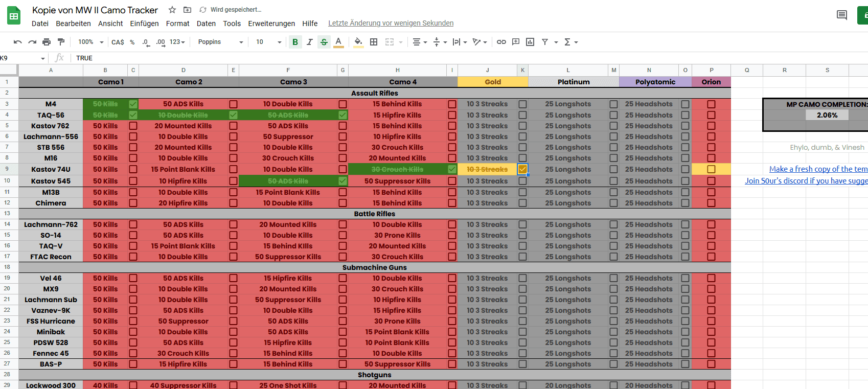Open Poppins font family dropdown
Screen dimensions: 868x389
[220, 42]
